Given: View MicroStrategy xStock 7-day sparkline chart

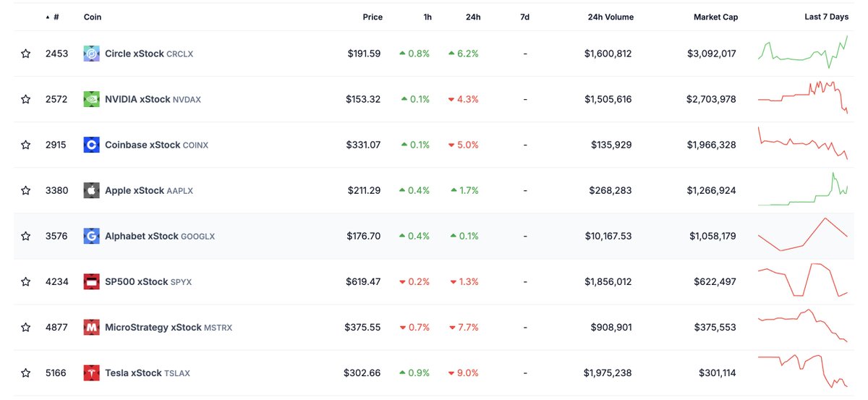Looking at the screenshot, I should tap(803, 325).
